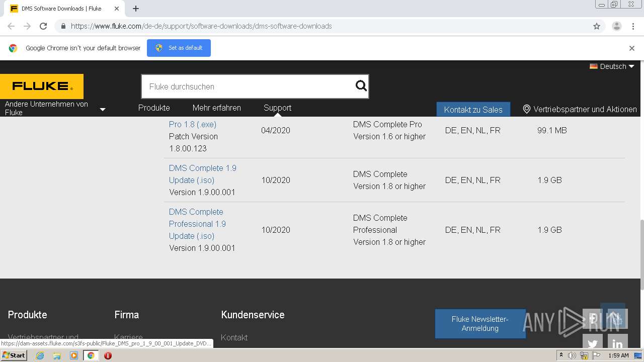644x362 pixels.
Task: Reload the page with the refresh icon
Action: pos(43,26)
